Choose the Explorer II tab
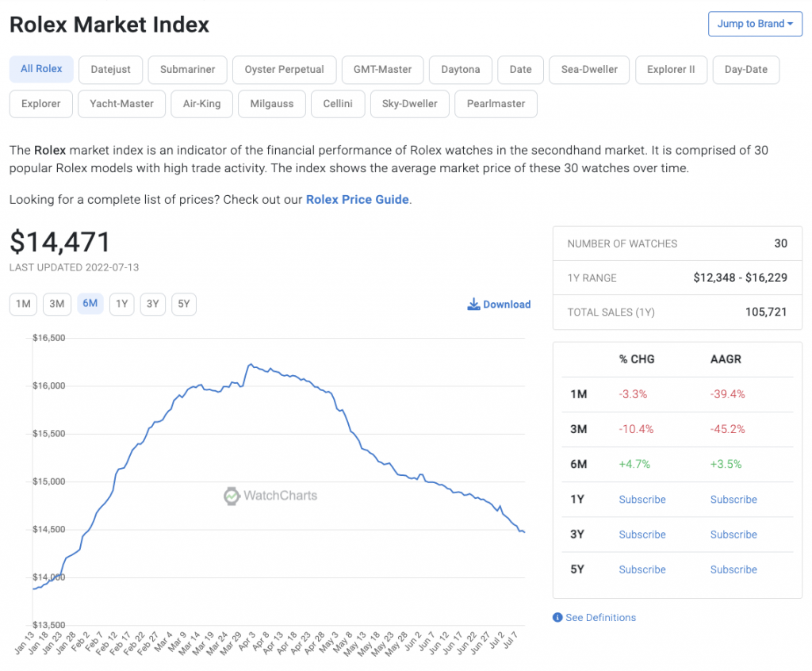The image size is (812, 671). click(671, 70)
